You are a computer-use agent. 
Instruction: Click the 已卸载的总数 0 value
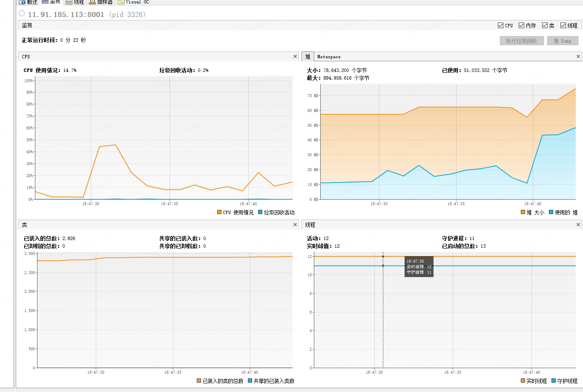(63, 246)
